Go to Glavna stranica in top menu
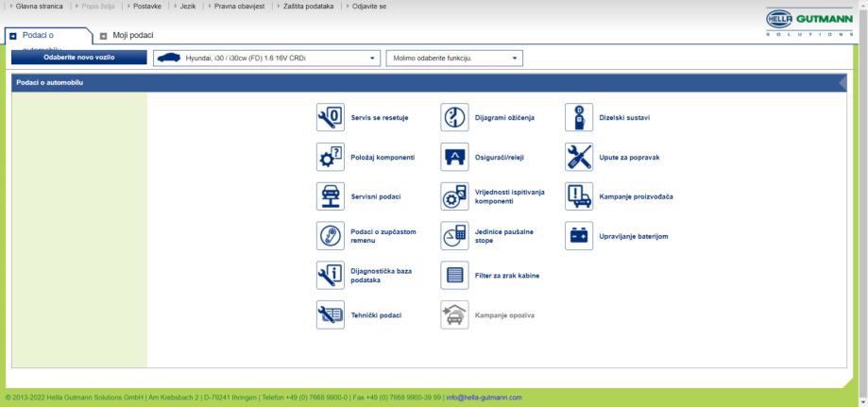868x407 pixels. click(40, 6)
